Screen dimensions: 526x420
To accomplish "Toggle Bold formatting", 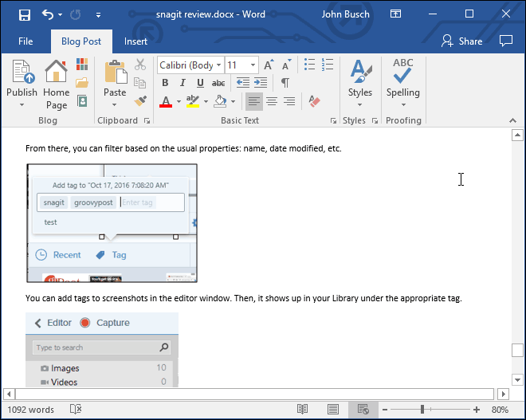I will 165,83.
